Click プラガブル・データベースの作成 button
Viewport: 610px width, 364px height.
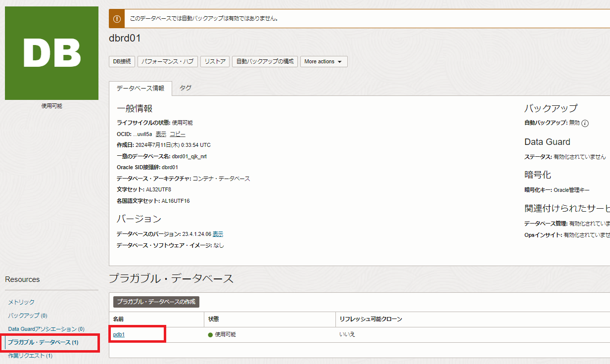(x=156, y=302)
